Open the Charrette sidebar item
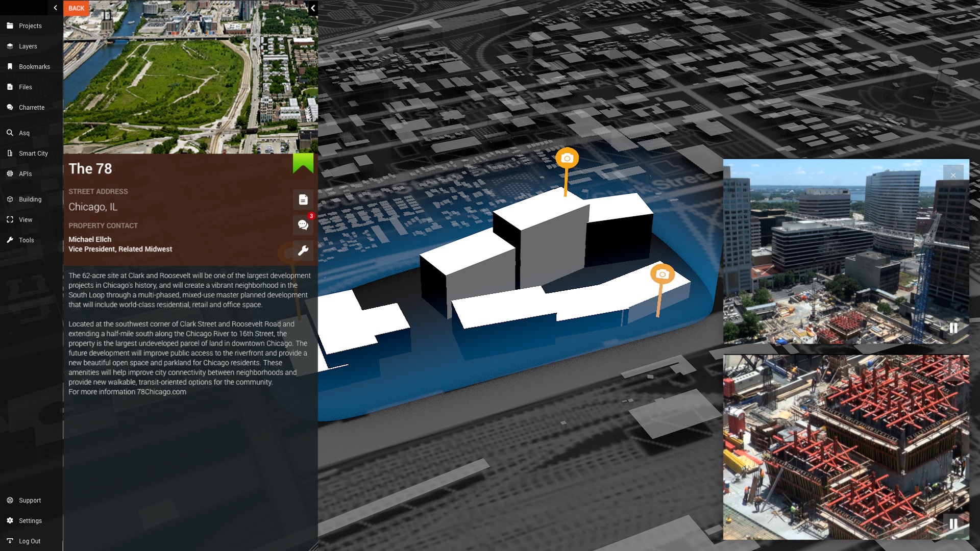The image size is (980, 551). [x=31, y=108]
